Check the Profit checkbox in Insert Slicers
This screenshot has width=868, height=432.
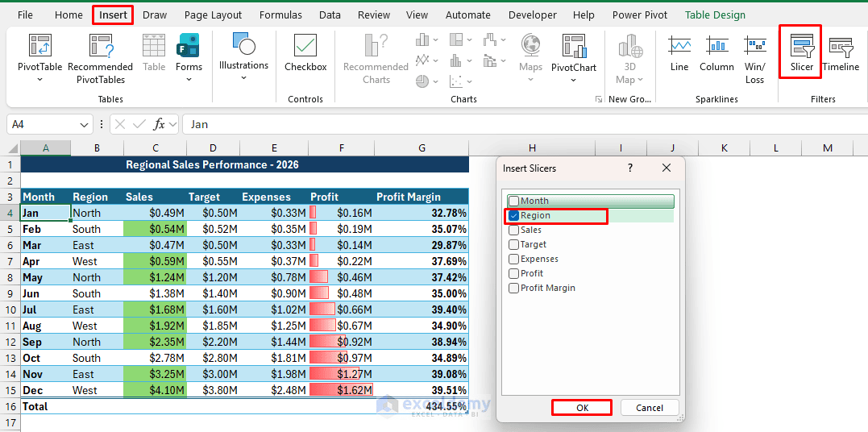point(513,273)
